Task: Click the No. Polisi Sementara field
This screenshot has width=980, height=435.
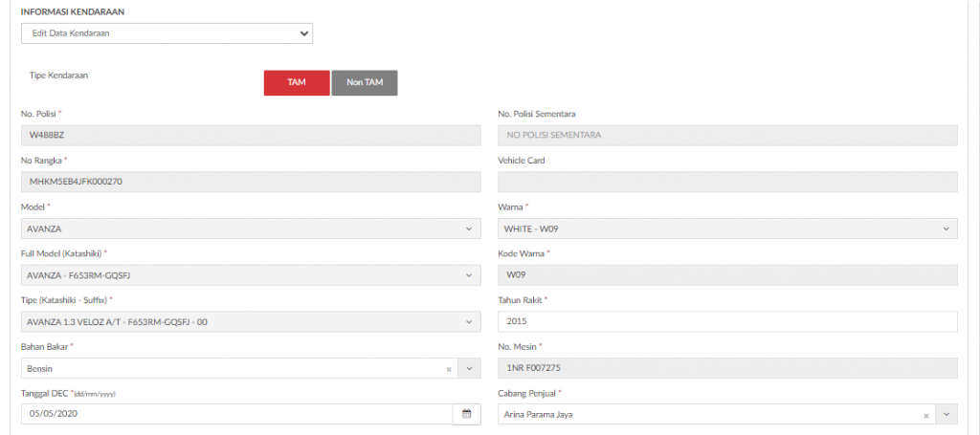Action: [x=727, y=136]
